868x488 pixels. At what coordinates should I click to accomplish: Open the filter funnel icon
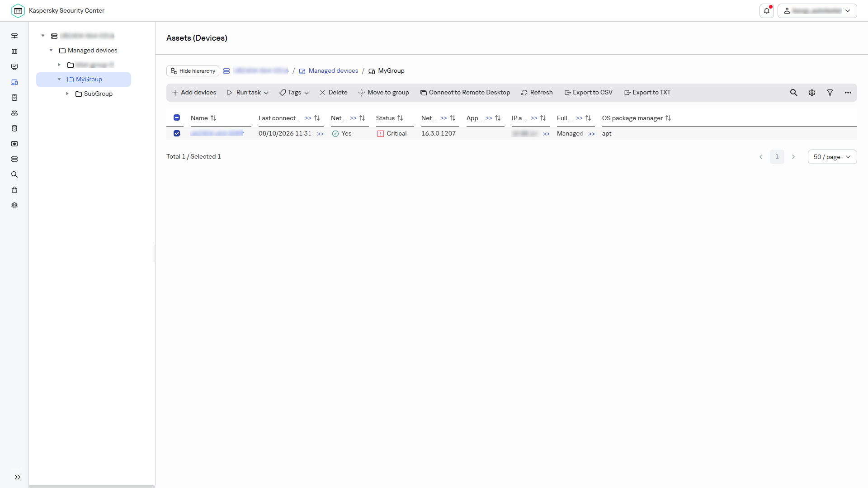[x=830, y=93]
